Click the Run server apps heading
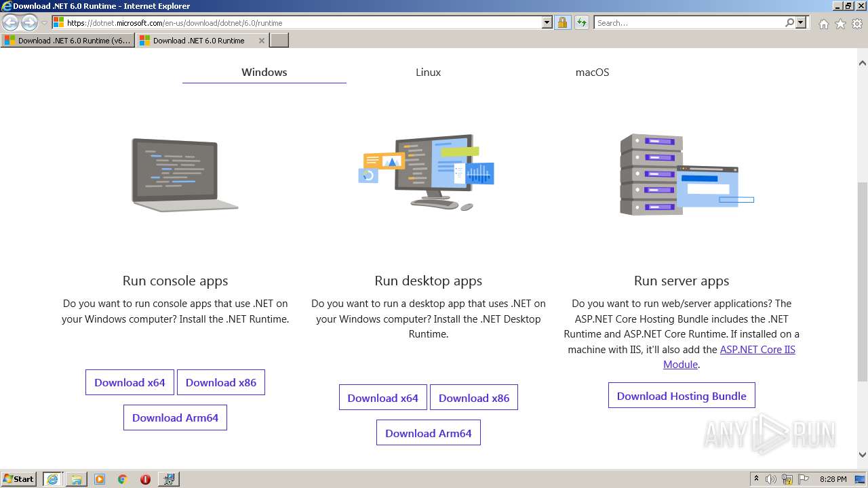The image size is (868, 488). pyautogui.click(x=682, y=281)
